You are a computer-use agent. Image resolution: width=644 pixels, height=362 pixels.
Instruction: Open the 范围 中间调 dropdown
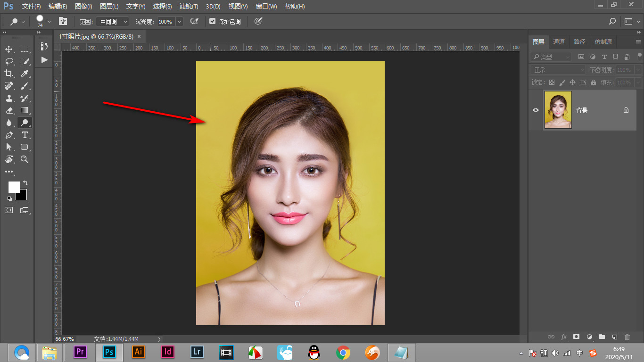[x=112, y=22]
